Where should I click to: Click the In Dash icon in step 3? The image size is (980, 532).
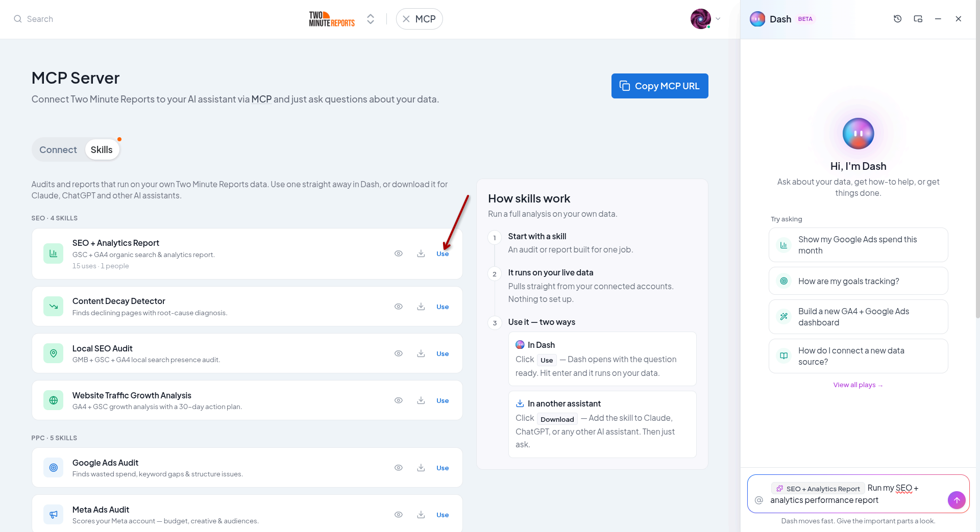(520, 345)
